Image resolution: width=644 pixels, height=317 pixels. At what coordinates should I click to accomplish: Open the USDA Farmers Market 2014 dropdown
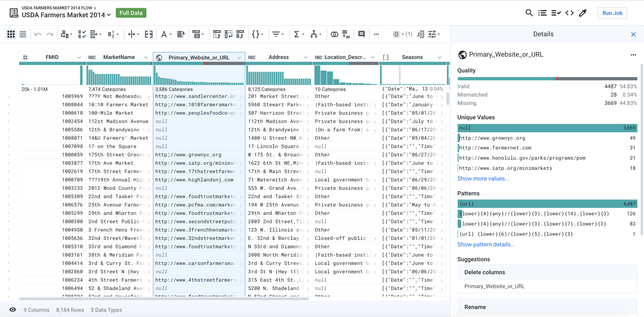pyautogui.click(x=109, y=15)
